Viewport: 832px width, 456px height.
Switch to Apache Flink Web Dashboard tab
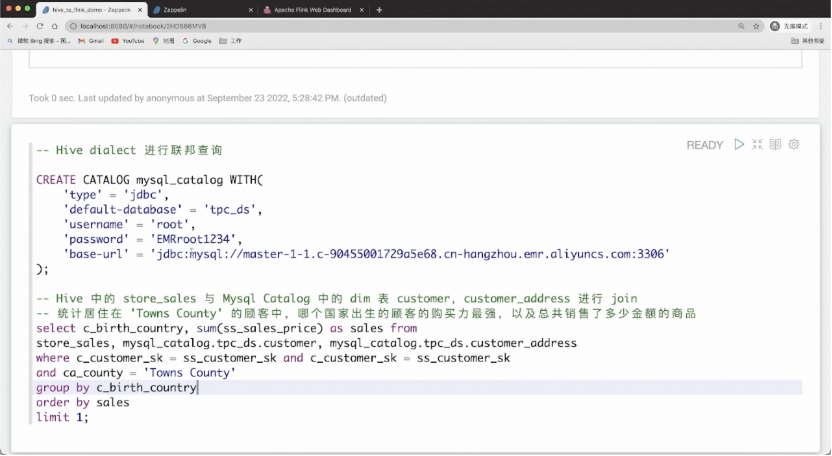tap(313, 10)
